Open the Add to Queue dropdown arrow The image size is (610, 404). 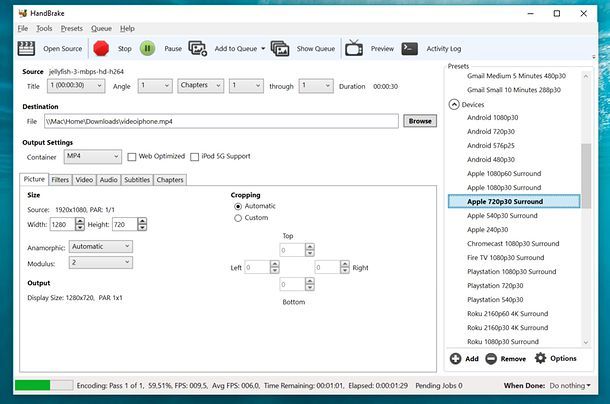pyautogui.click(x=263, y=49)
